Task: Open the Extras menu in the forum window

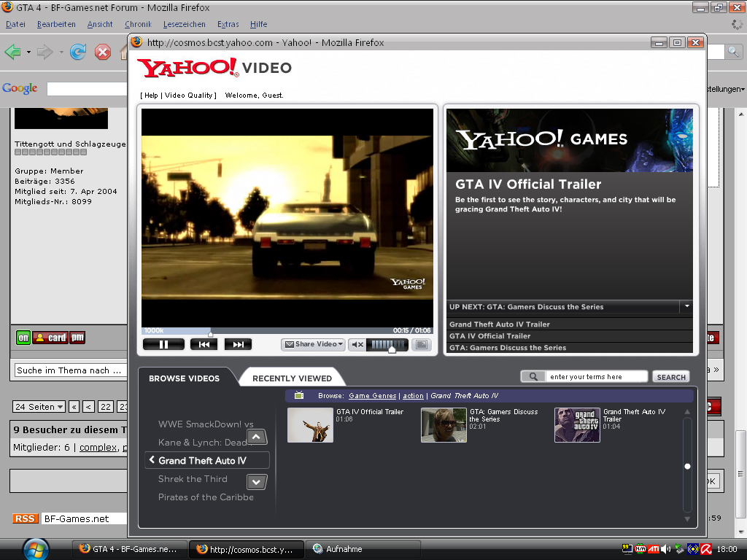Action: [x=228, y=24]
